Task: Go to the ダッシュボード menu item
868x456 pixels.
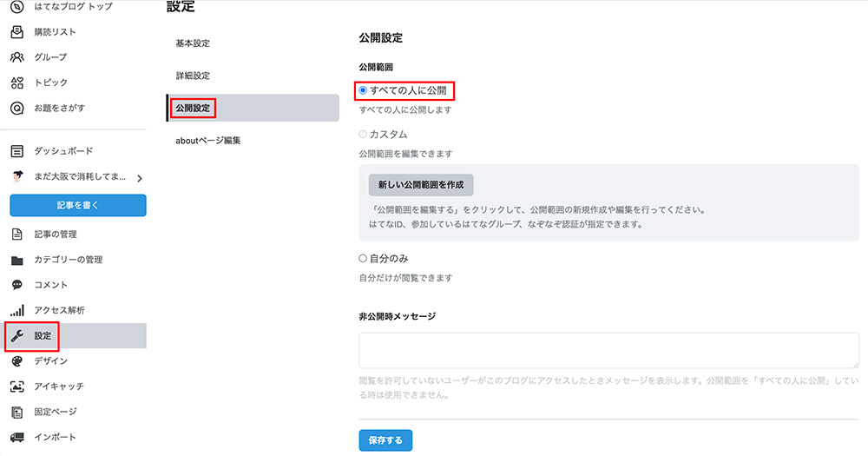Action: (x=63, y=151)
